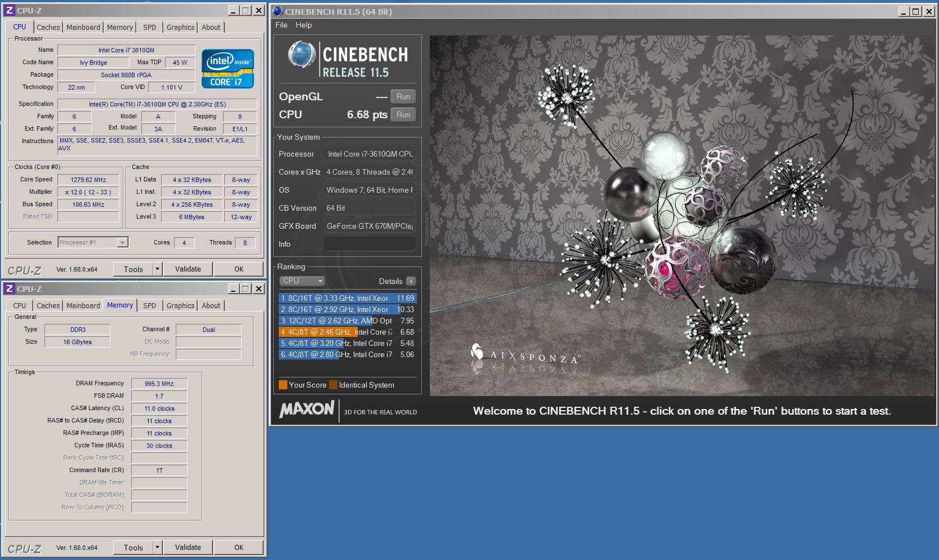This screenshot has height=560, width=939.
Task: Switch to Mainboard tab in top CPU-Z window
Action: point(83,27)
